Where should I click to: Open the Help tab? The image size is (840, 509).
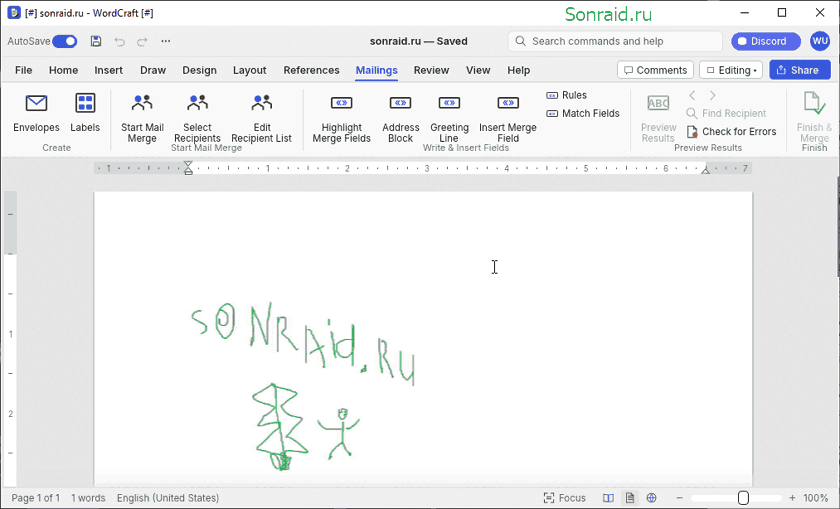pyautogui.click(x=519, y=70)
